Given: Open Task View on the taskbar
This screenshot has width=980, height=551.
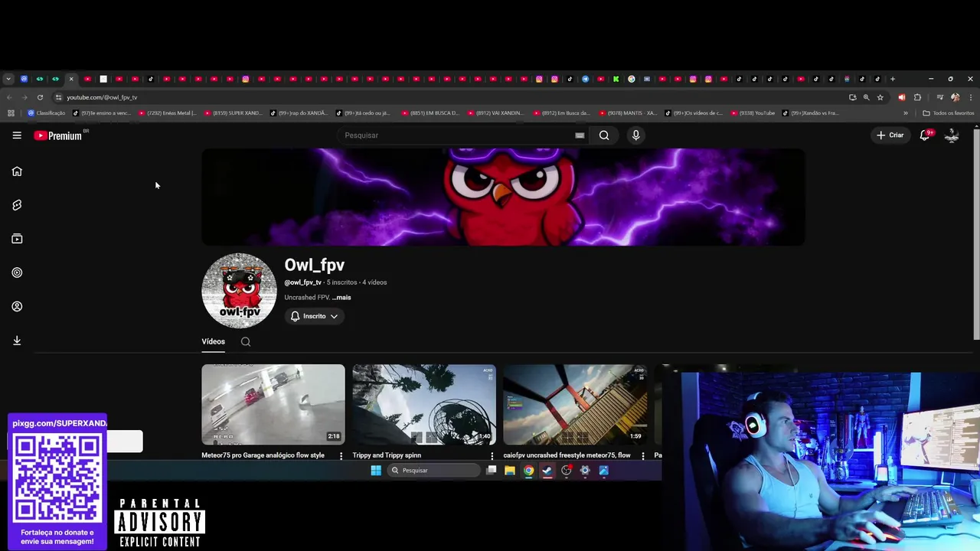Looking at the screenshot, I should [x=492, y=471].
